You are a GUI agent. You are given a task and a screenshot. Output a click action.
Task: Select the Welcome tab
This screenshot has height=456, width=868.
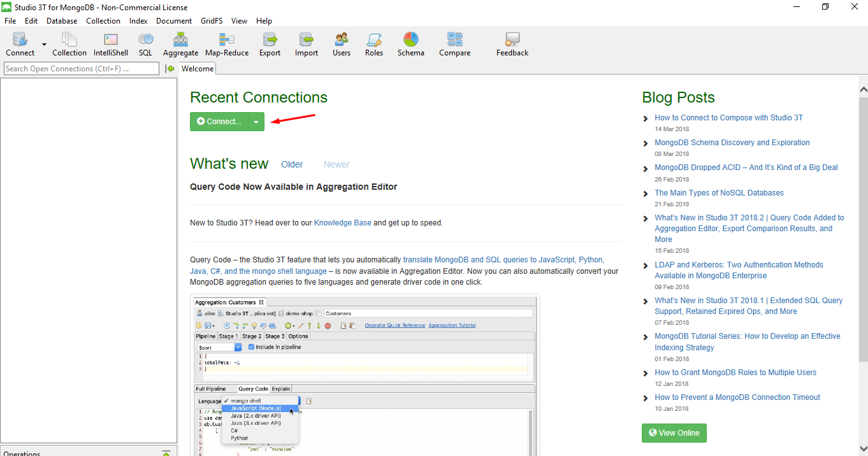pyautogui.click(x=198, y=69)
